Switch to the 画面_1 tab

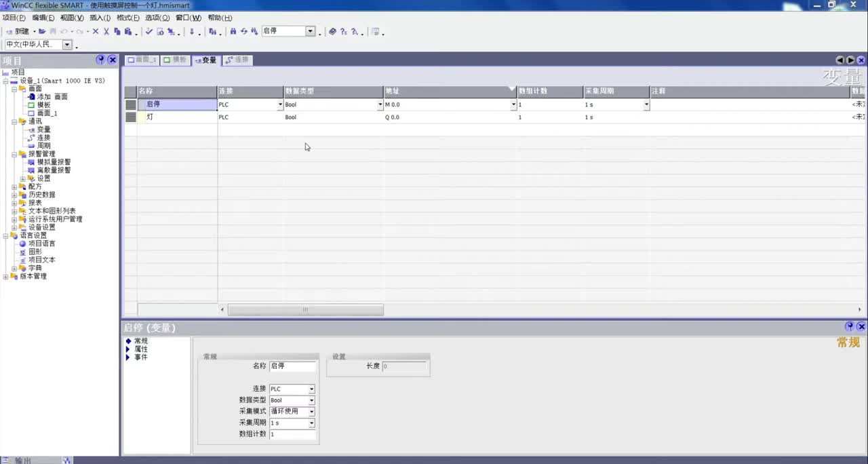[x=142, y=60]
